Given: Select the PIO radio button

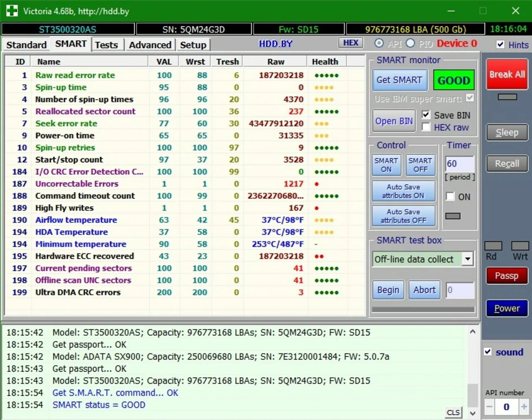Looking at the screenshot, I should click(411, 43).
